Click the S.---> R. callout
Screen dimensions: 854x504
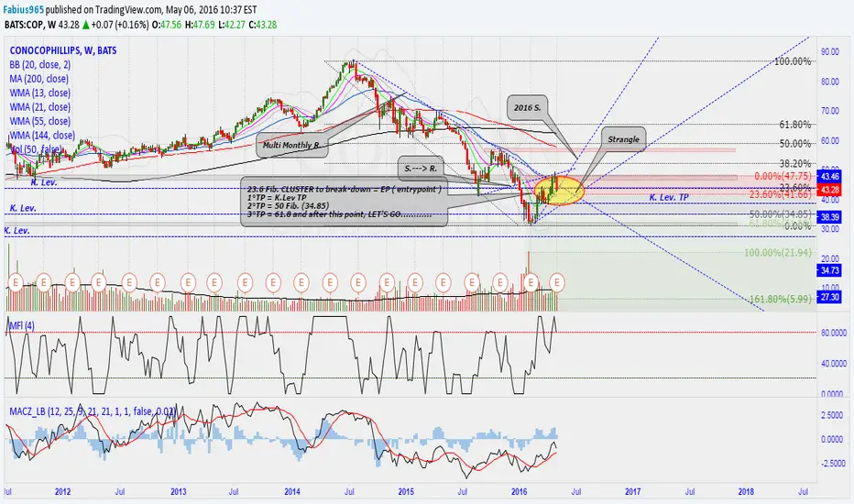(421, 169)
